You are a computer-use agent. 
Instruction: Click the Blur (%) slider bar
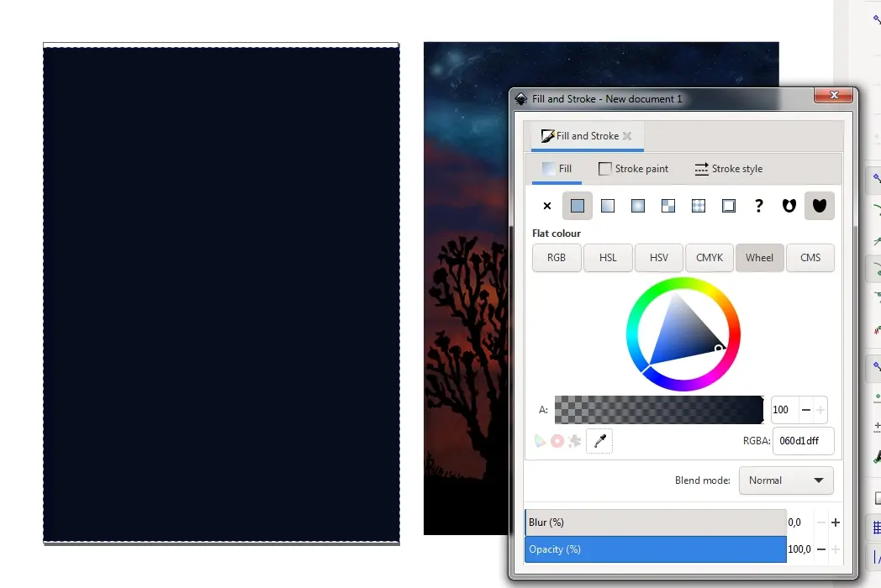pyautogui.click(x=656, y=522)
